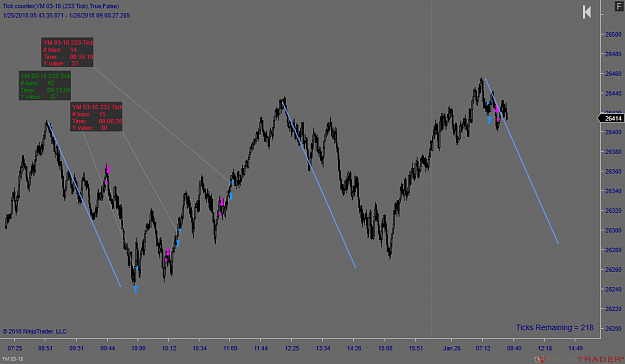The height and width of the screenshot is (364, 625).
Task: Click the magenta down arrow at the 09:44 peak
Action: pos(108,169)
